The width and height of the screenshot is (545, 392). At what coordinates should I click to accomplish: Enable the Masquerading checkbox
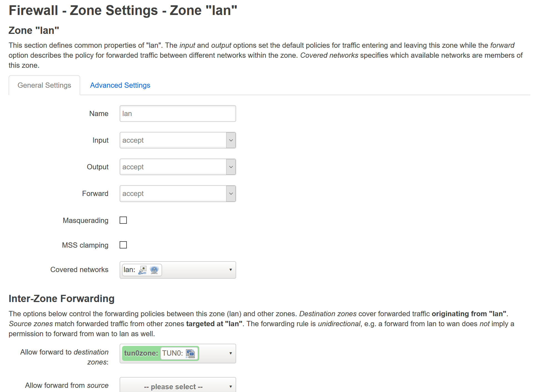[123, 220]
